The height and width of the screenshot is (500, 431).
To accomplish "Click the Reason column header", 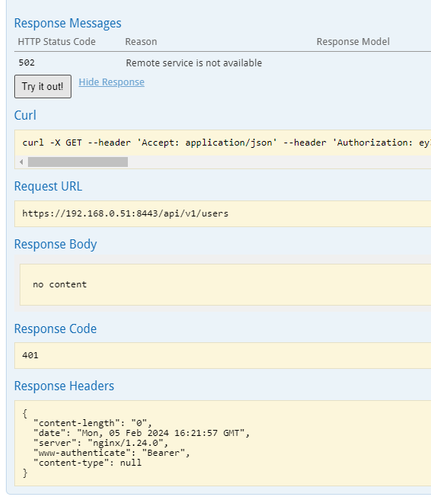I will click(x=141, y=42).
